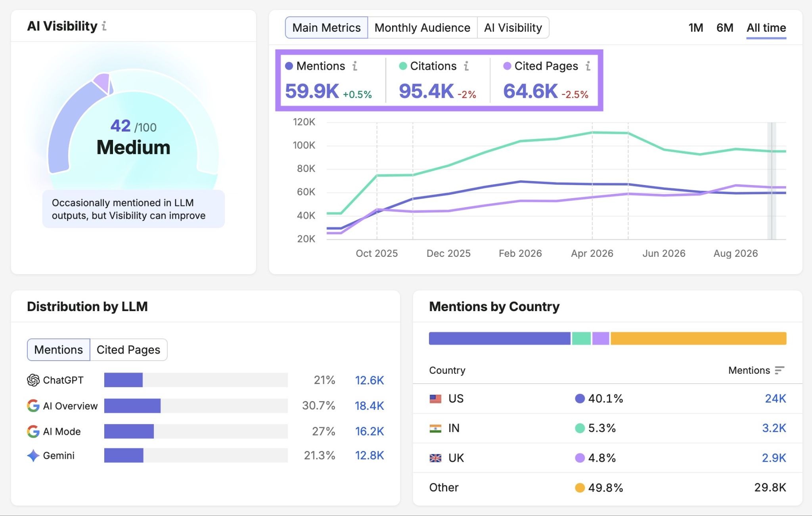The width and height of the screenshot is (812, 516).
Task: Click the highlighted current-period chart marker
Action: [x=772, y=181]
